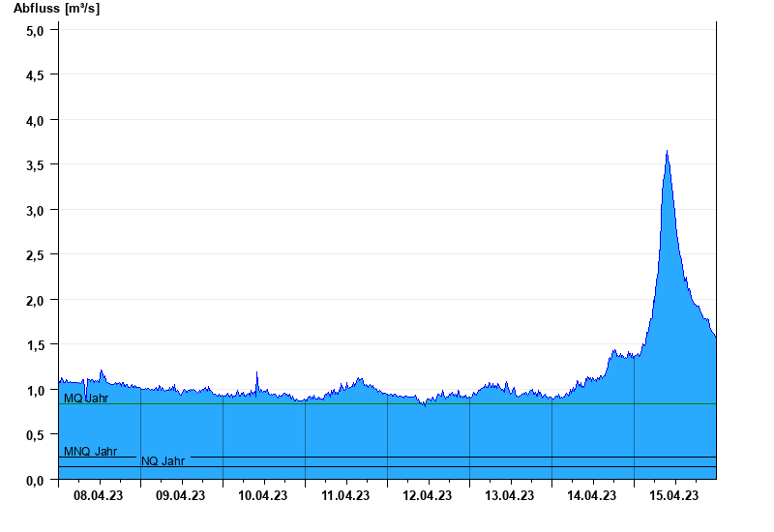Screen dimensions: 774x532
Task: Select the MNQ Jahr reference line label
Action: click(x=90, y=451)
